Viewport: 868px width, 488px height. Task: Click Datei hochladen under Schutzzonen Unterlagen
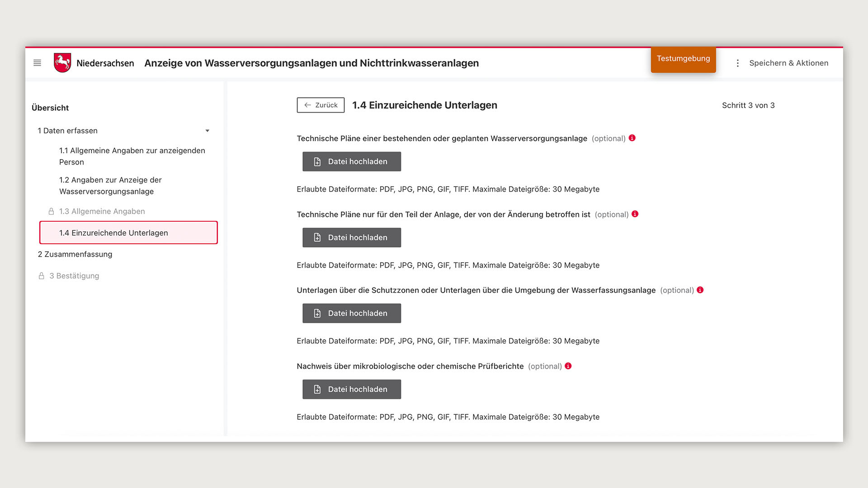[x=351, y=313]
